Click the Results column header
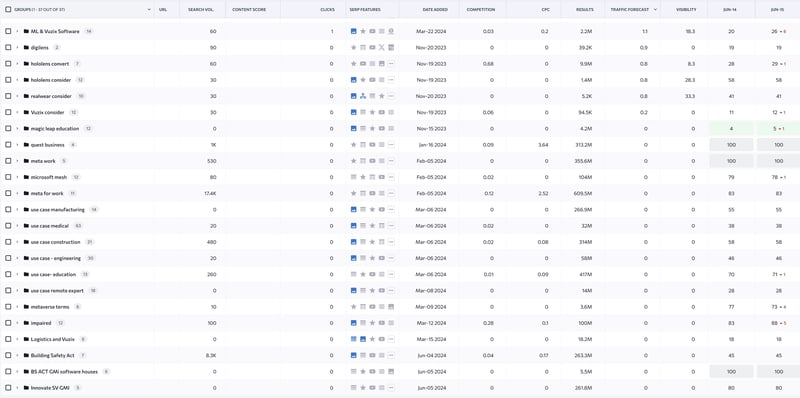This screenshot has height=398, width=800. pos(585,10)
